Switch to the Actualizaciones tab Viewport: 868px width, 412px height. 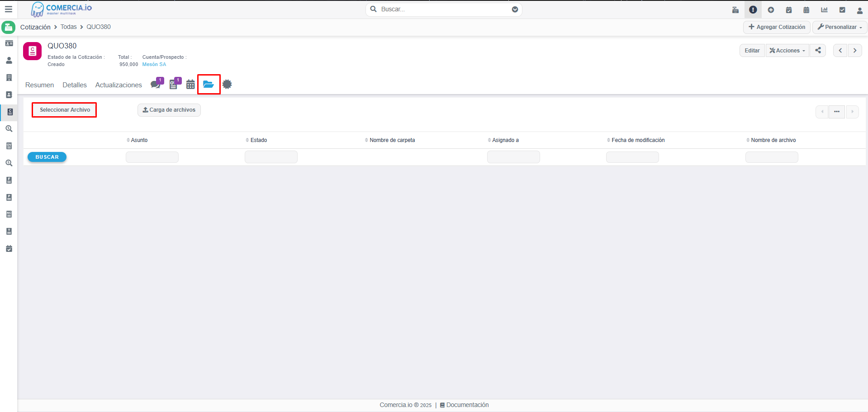click(119, 85)
